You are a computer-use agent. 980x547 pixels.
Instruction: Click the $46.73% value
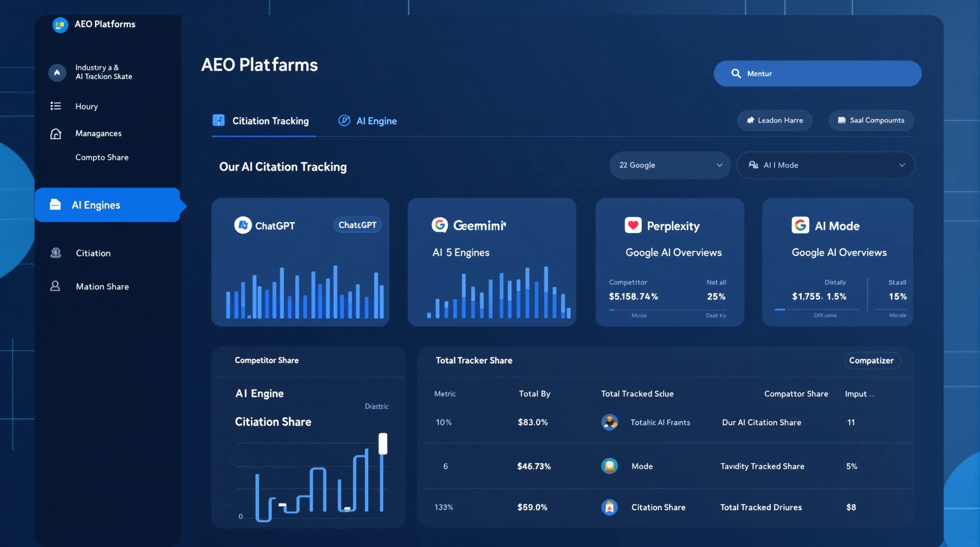coord(534,467)
